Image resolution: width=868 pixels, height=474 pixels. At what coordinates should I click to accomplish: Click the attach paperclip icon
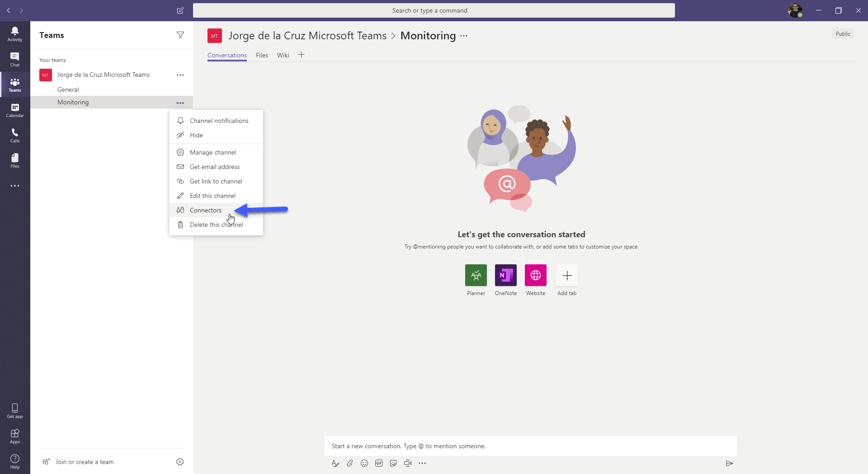tap(350, 463)
